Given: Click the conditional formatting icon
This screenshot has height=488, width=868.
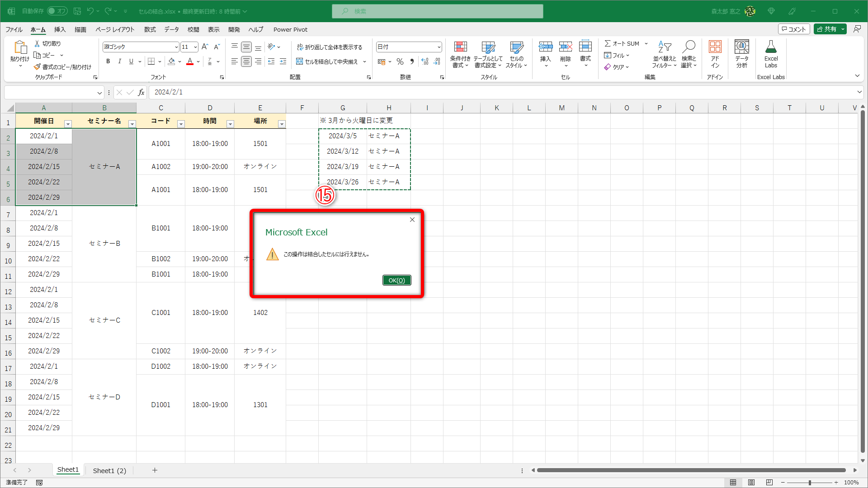Looking at the screenshot, I should click(460, 47).
